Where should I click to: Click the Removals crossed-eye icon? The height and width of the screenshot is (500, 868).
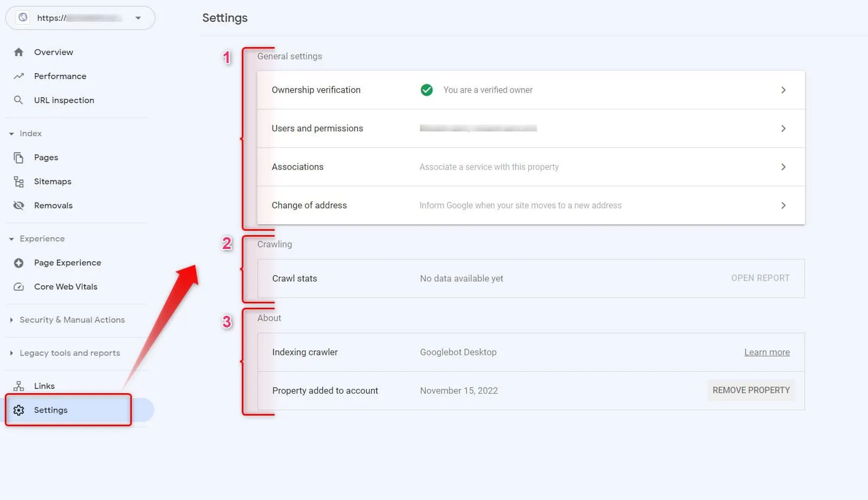pyautogui.click(x=19, y=206)
